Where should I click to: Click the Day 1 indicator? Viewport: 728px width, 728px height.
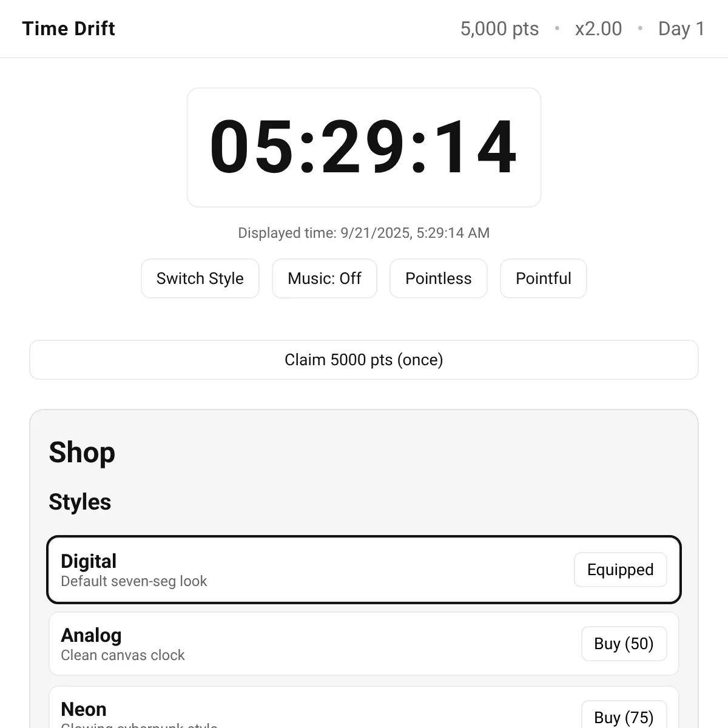(x=681, y=29)
